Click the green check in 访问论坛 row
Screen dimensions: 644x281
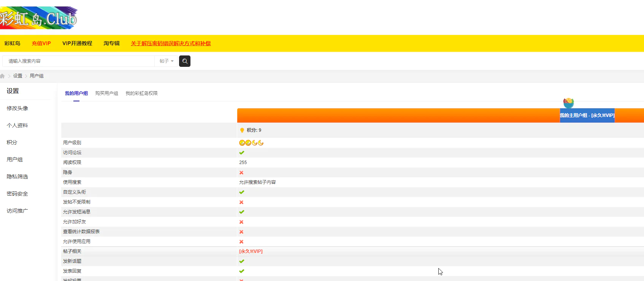pos(241,153)
